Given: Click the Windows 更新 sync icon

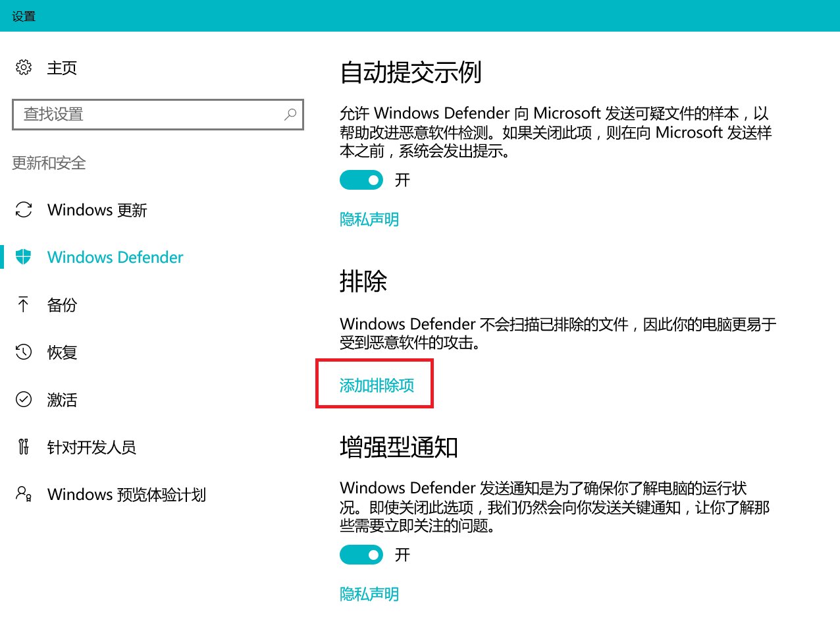Looking at the screenshot, I should (23, 209).
